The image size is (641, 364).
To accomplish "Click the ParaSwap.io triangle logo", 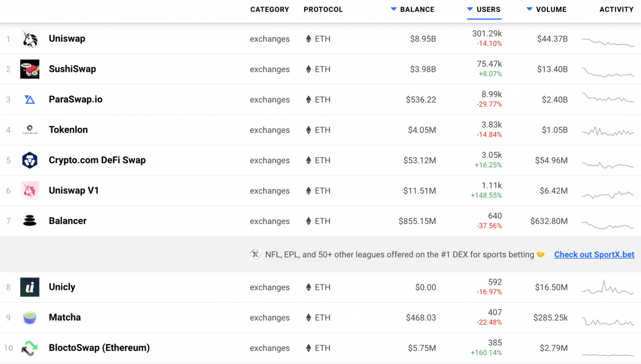I will click(x=30, y=100).
